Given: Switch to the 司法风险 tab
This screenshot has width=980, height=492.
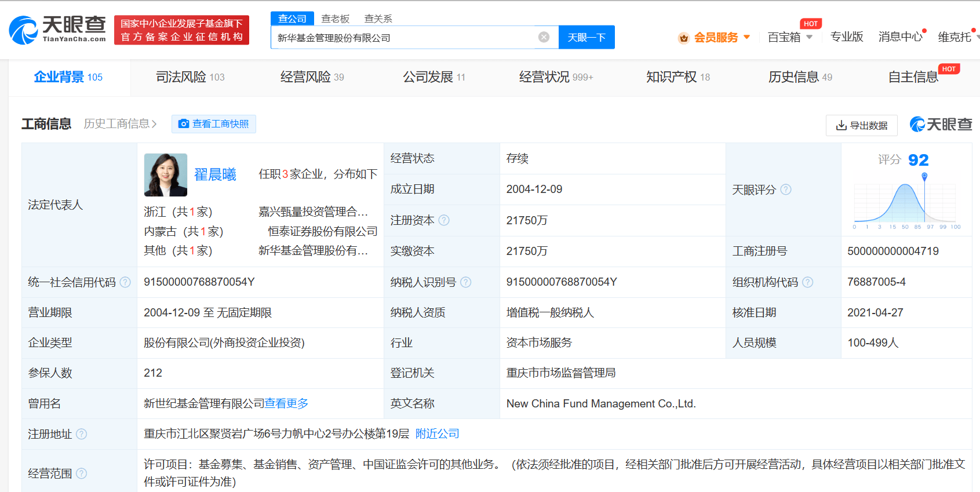Looking at the screenshot, I should pyautogui.click(x=190, y=77).
